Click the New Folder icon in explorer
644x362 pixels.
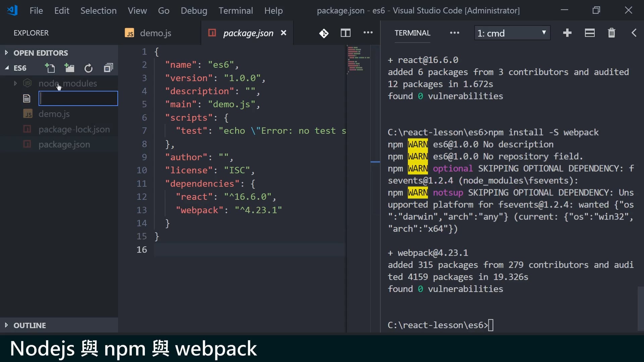click(x=69, y=68)
